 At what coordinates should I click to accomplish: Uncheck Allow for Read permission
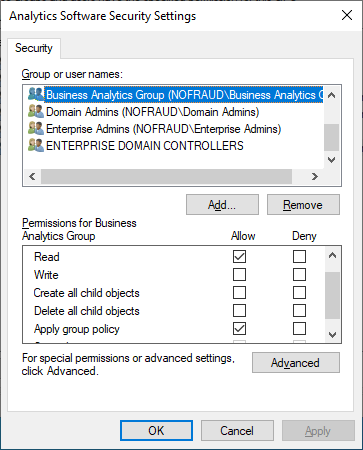(x=239, y=257)
